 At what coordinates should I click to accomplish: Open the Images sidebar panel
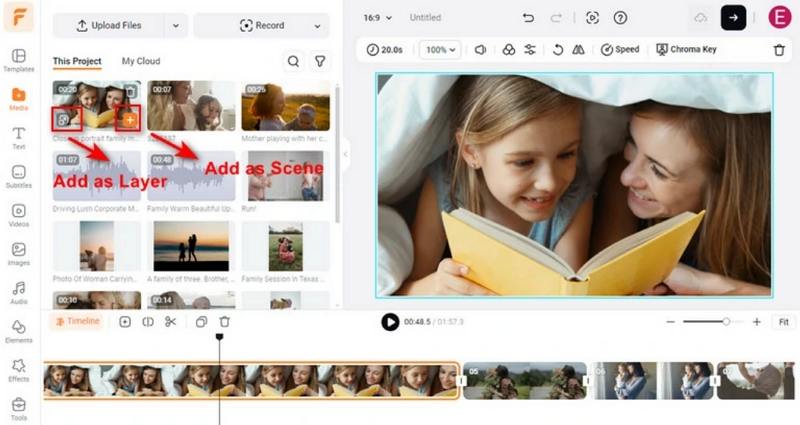pyautogui.click(x=18, y=254)
